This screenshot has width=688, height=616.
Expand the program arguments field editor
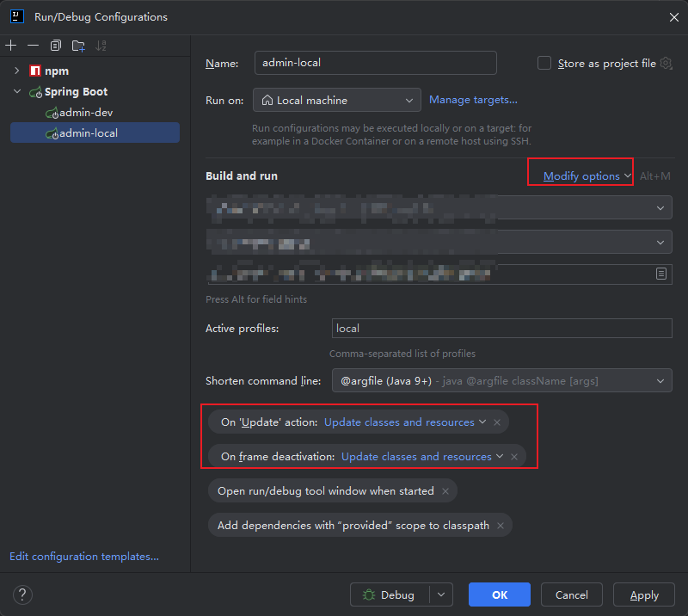660,274
